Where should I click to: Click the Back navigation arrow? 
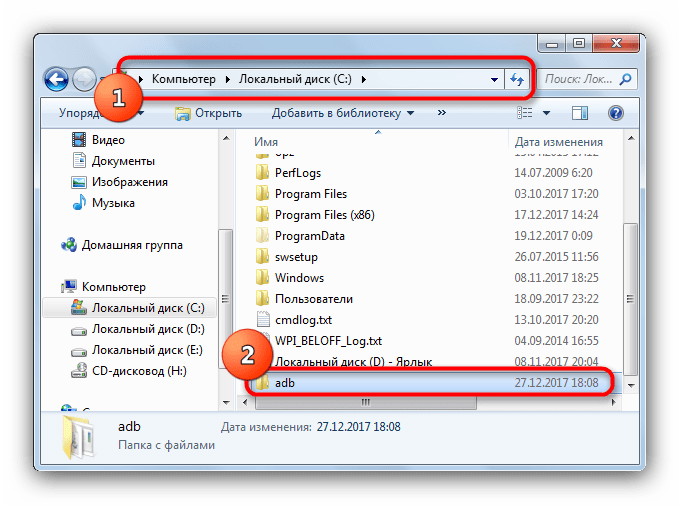[56, 79]
